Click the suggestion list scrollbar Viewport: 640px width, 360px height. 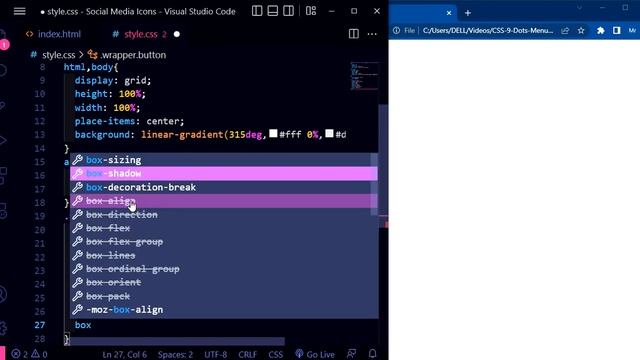coord(374,184)
